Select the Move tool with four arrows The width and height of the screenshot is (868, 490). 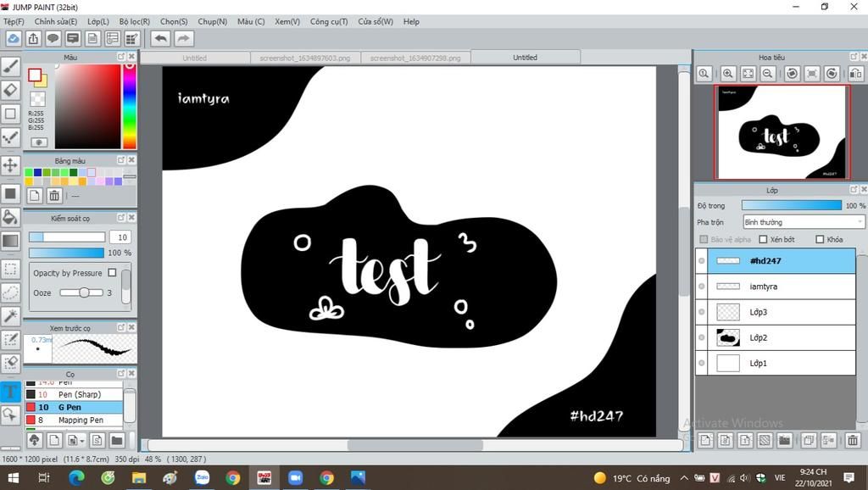[10, 165]
